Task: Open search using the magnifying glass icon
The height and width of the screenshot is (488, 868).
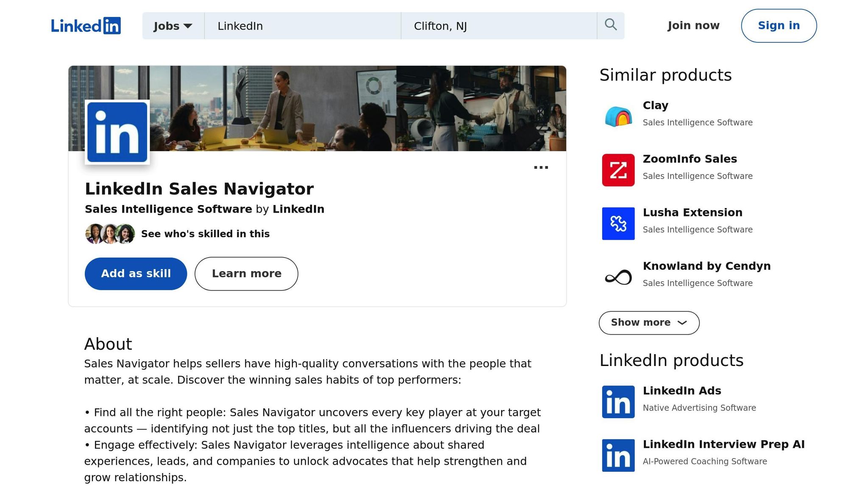Action: pyautogui.click(x=611, y=25)
